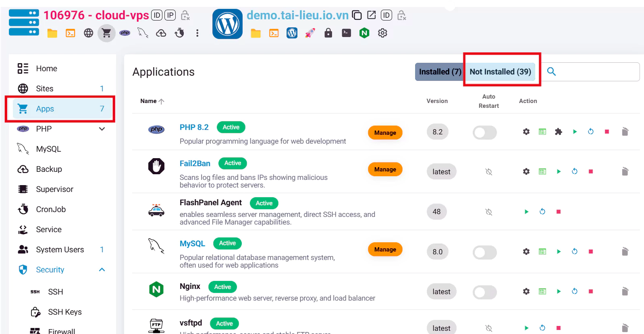
Task: Delete MySQL using the trash icon
Action: pos(625,252)
